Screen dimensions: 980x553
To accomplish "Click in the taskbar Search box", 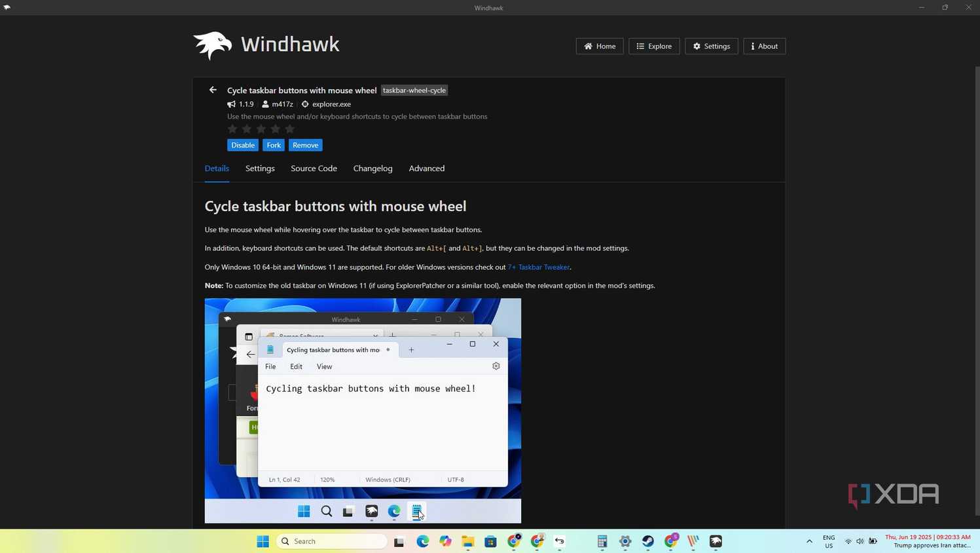I will 332,541.
